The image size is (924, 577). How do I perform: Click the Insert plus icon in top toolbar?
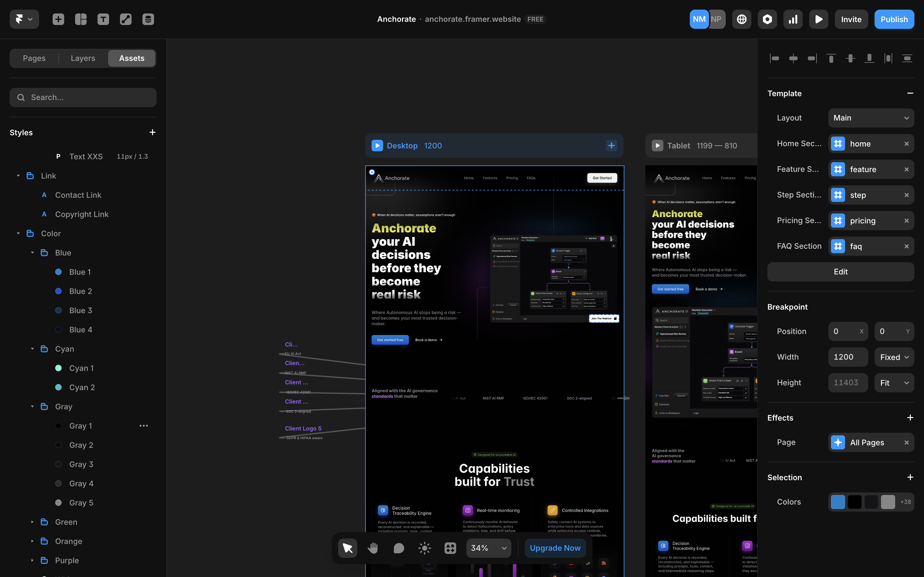coord(58,19)
